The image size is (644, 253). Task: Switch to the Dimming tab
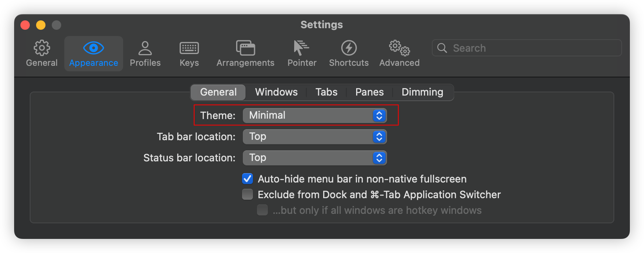(x=422, y=92)
